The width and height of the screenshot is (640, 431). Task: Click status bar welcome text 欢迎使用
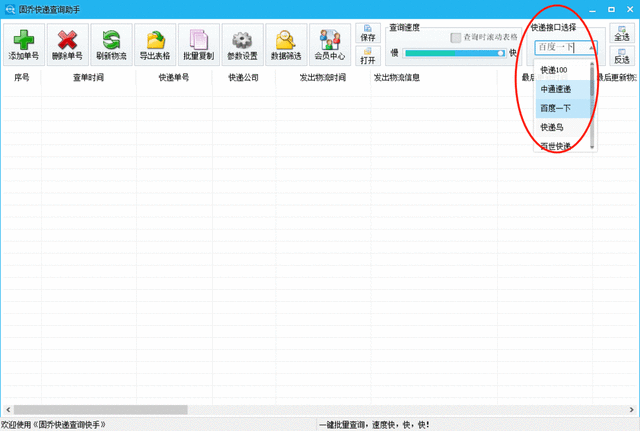coord(16,425)
